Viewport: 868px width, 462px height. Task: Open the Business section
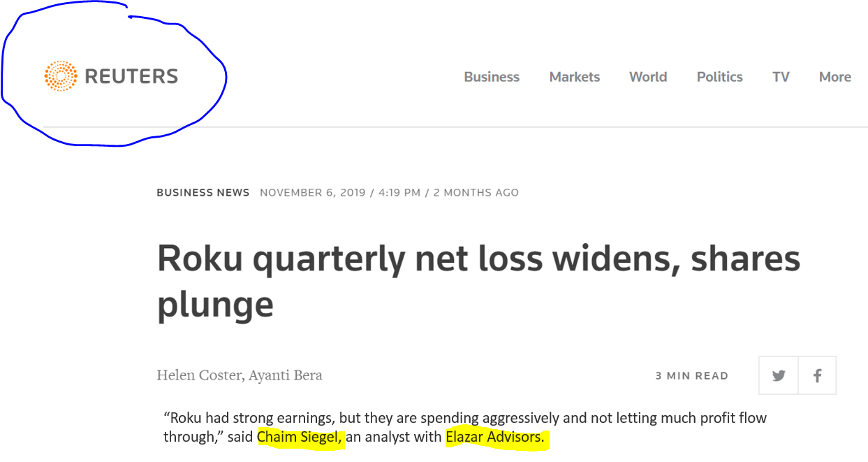point(492,77)
